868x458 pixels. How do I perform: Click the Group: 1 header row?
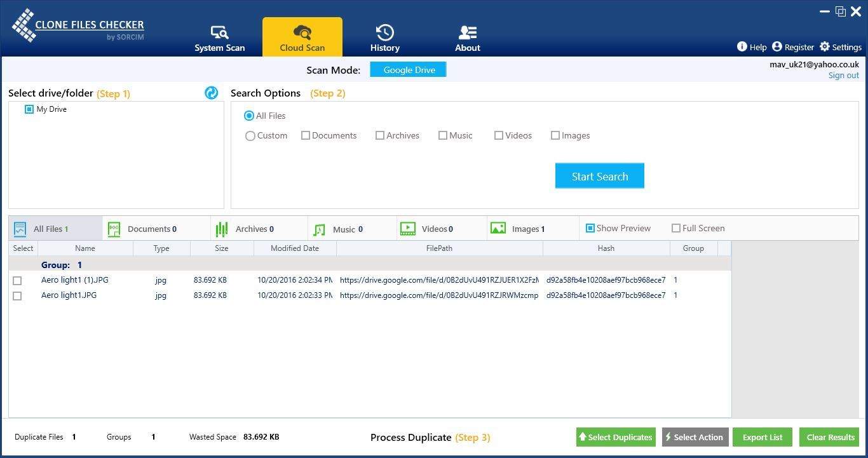pyautogui.click(x=370, y=264)
